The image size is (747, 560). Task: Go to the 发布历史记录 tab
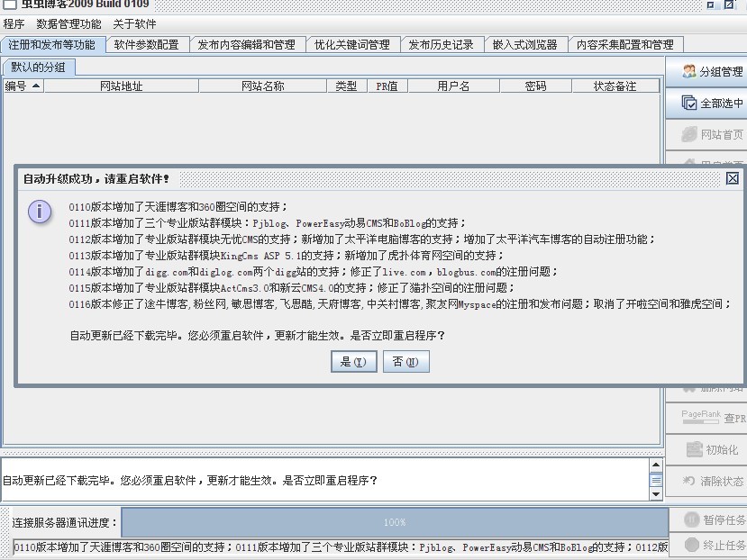(x=442, y=45)
